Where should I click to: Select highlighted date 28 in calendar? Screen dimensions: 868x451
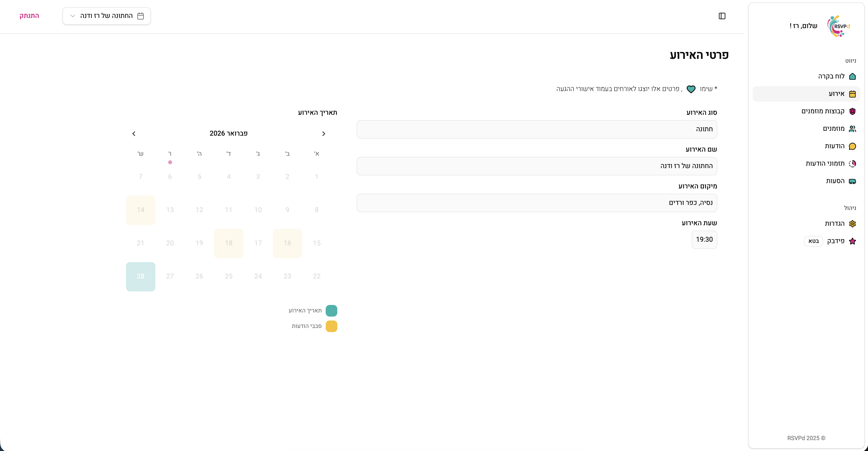(x=141, y=276)
